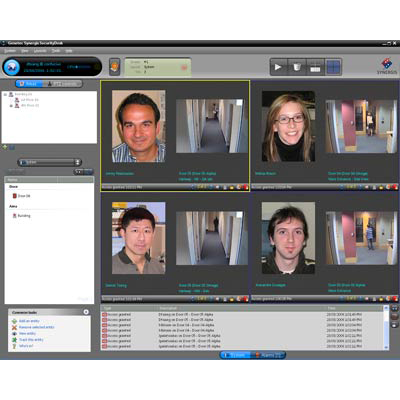Select the four-tile grid layout icon
400x400 pixels.
[x=333, y=67]
